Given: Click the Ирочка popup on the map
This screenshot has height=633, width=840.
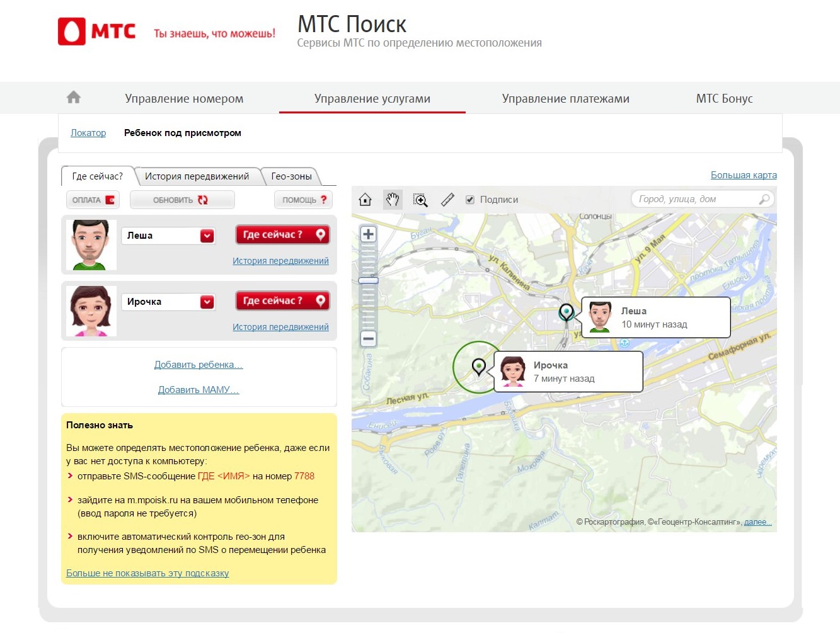Looking at the screenshot, I should tap(568, 372).
